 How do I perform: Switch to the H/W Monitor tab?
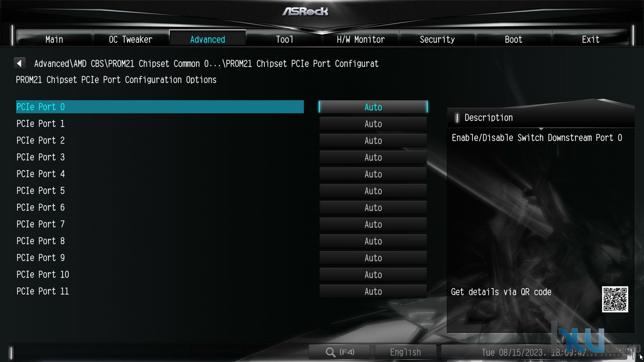tap(360, 39)
